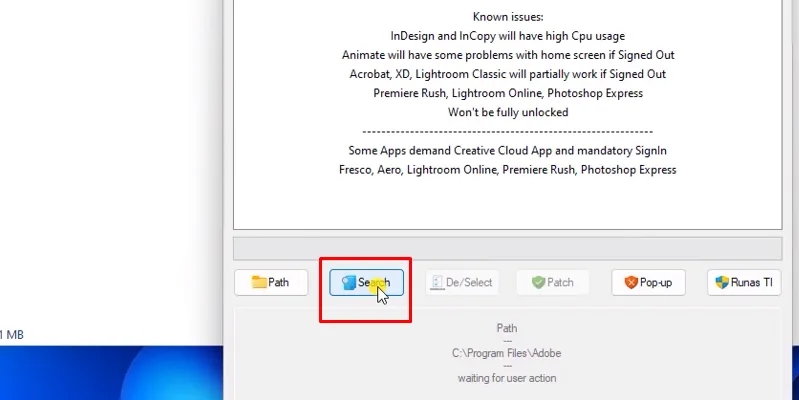799x400 pixels.
Task: Click the empty progress bar above buttons
Action: pos(507,248)
